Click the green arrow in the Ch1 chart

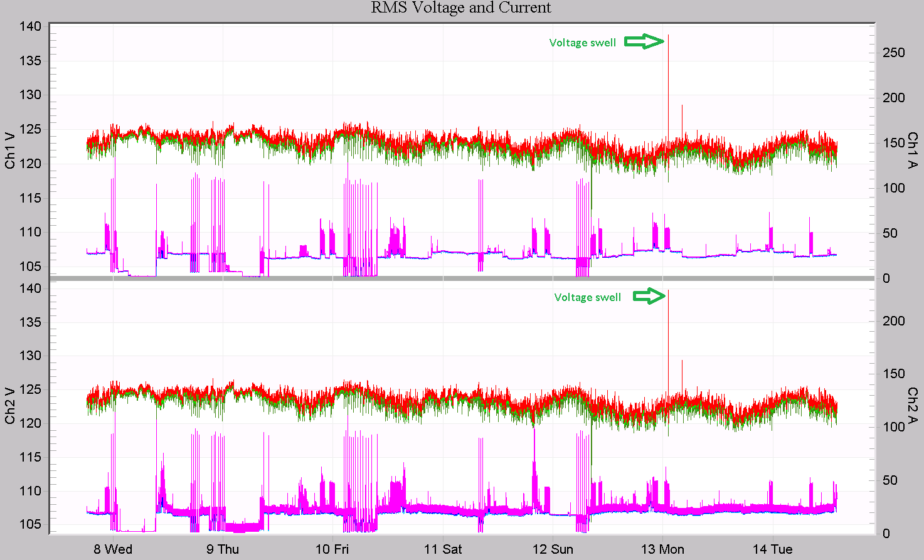click(644, 42)
